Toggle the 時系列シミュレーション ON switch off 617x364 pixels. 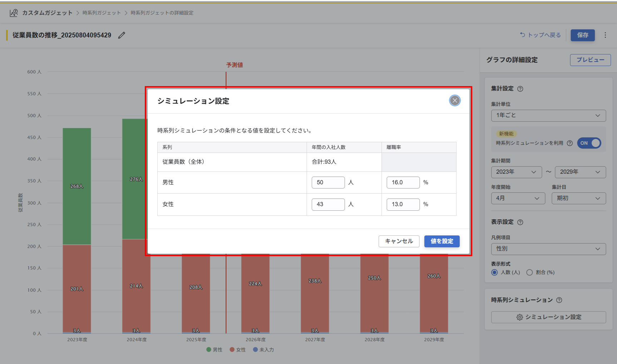[589, 143]
